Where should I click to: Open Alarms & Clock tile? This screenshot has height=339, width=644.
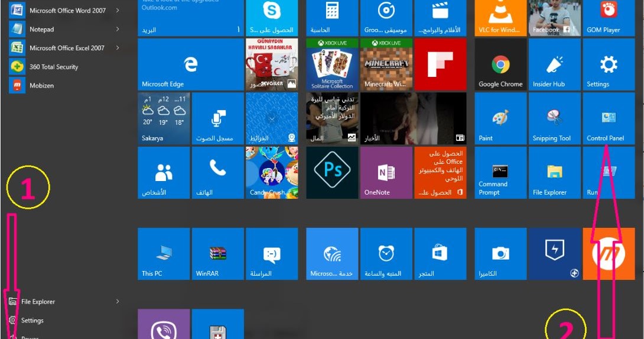386,254
